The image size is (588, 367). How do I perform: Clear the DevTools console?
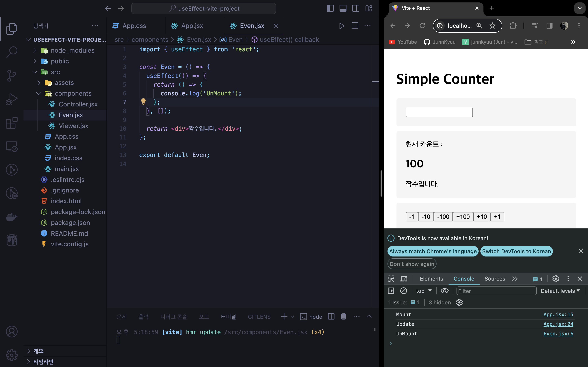tap(404, 291)
